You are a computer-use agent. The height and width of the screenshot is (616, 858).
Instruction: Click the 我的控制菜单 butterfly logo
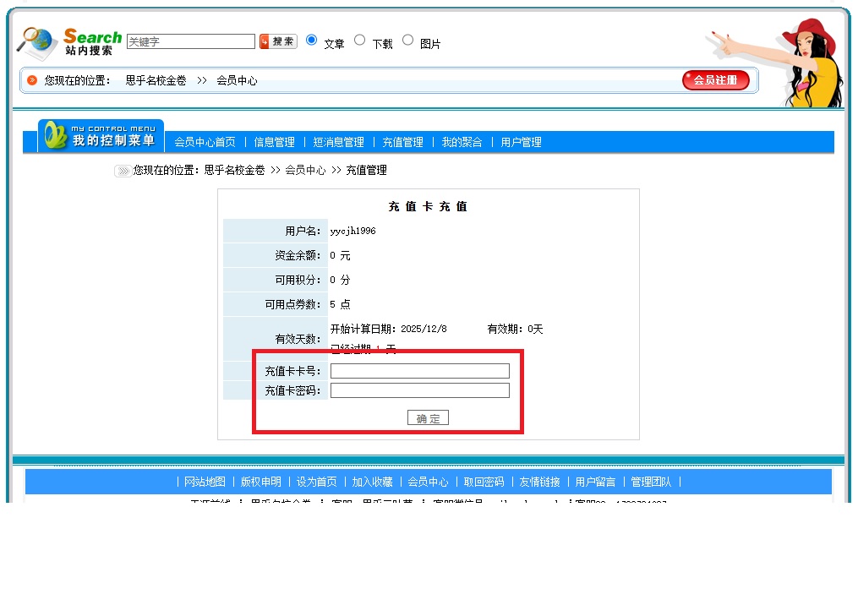click(56, 136)
